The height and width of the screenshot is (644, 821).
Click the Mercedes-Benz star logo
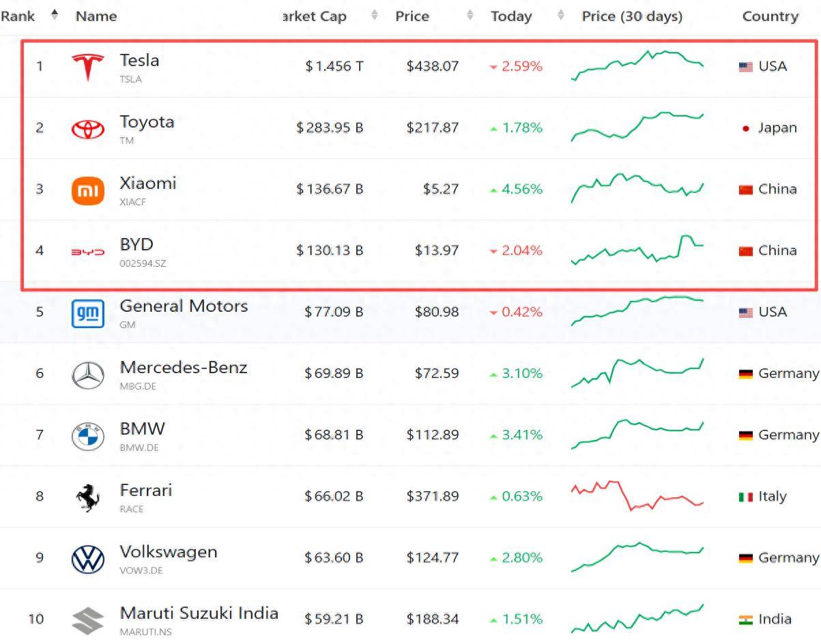click(x=88, y=375)
